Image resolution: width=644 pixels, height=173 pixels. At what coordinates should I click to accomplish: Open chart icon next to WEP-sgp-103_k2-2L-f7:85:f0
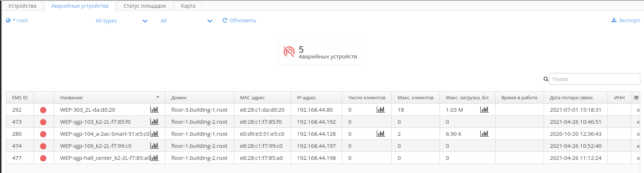[x=154, y=122]
